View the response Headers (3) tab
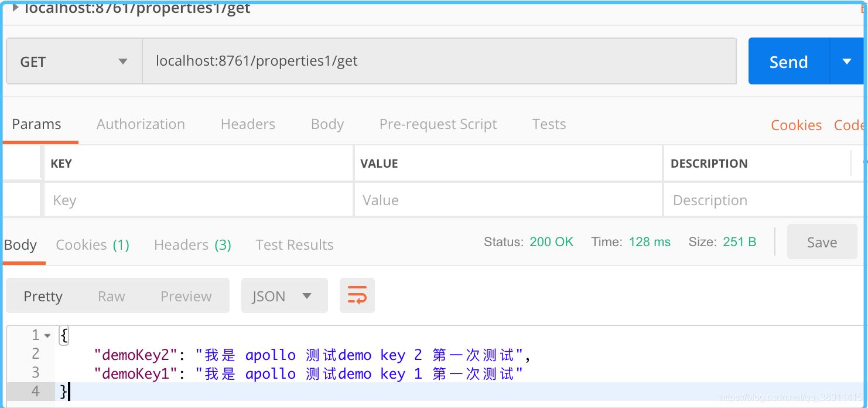The image size is (868, 408). (x=192, y=245)
